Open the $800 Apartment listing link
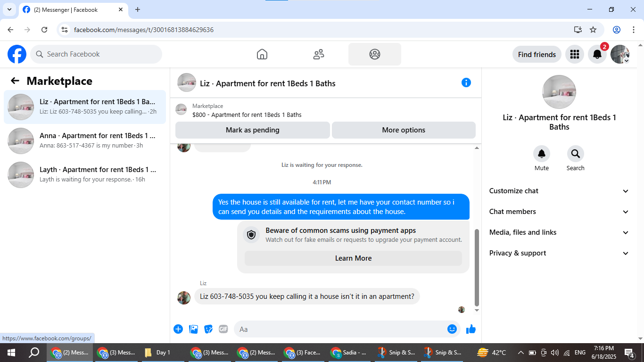Screen dimensions: 644x362 click(x=247, y=115)
